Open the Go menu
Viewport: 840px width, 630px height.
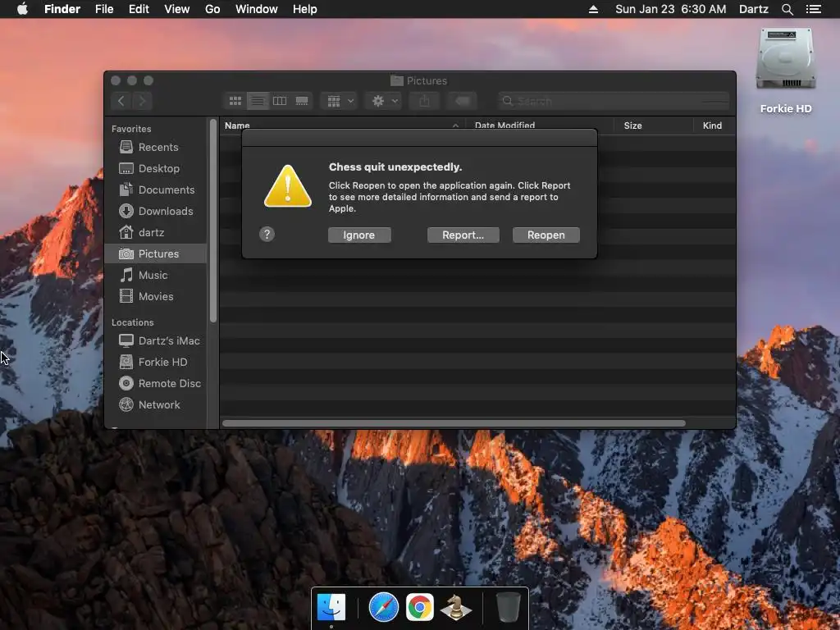pos(212,9)
